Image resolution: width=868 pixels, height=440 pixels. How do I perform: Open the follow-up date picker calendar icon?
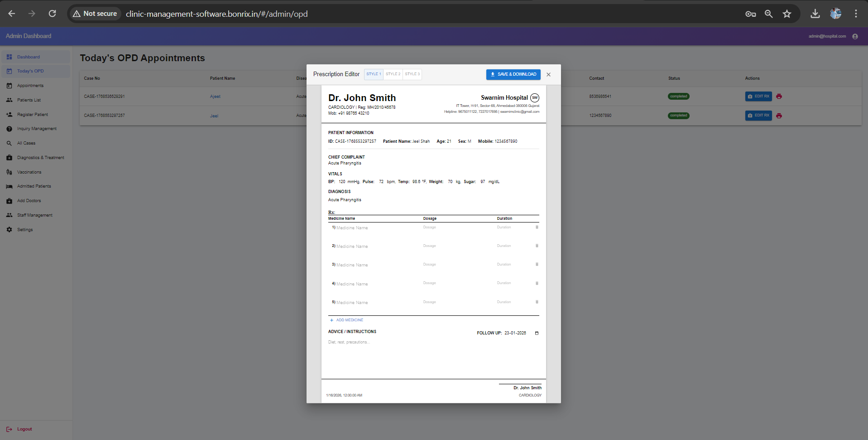tap(537, 333)
